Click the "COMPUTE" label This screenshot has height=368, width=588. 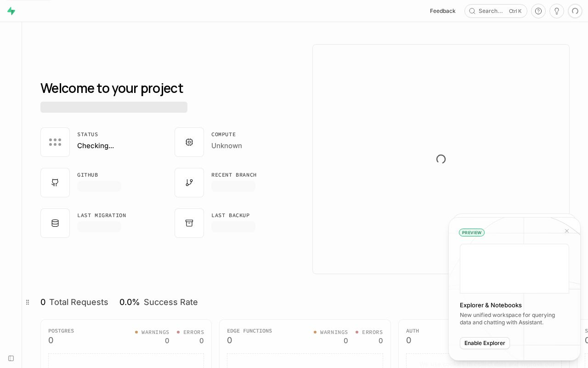pos(224,134)
